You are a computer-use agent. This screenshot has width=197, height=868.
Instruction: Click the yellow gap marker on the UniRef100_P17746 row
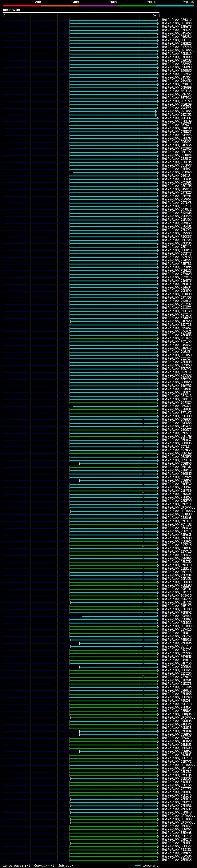click(x=143, y=546)
